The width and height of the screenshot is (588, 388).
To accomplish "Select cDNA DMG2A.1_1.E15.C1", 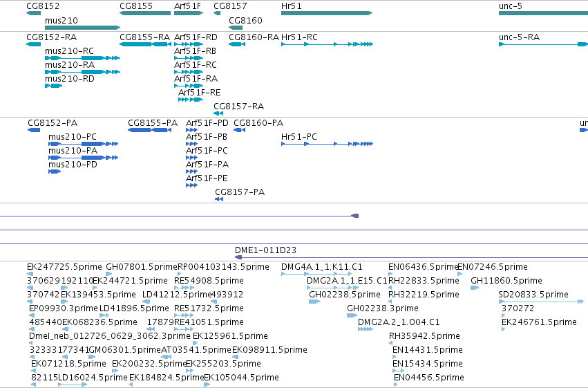I will click(347, 281).
